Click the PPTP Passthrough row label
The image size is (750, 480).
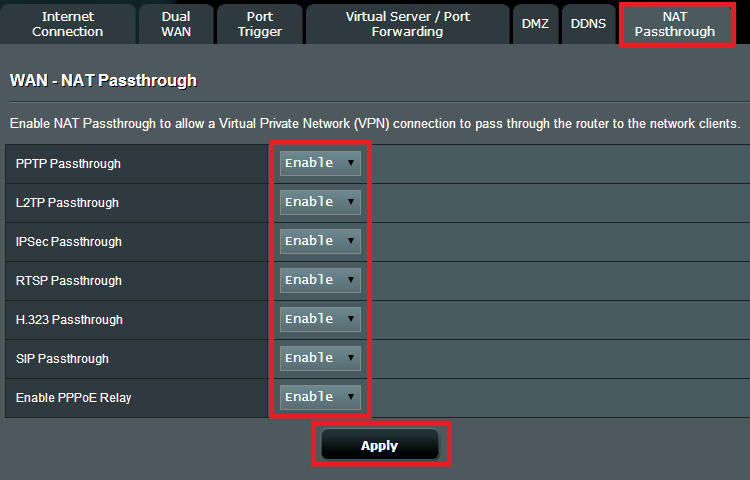(68, 163)
